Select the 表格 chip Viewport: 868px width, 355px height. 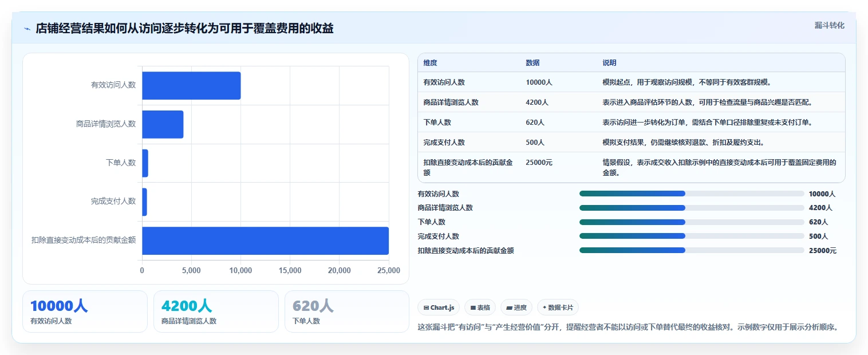point(480,307)
